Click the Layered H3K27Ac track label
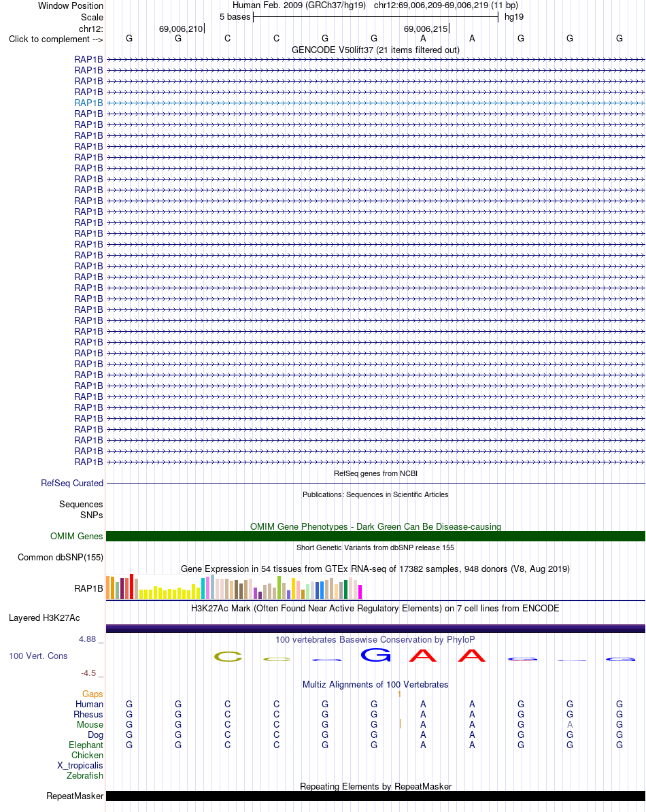This screenshot has width=646, height=812. (x=44, y=618)
